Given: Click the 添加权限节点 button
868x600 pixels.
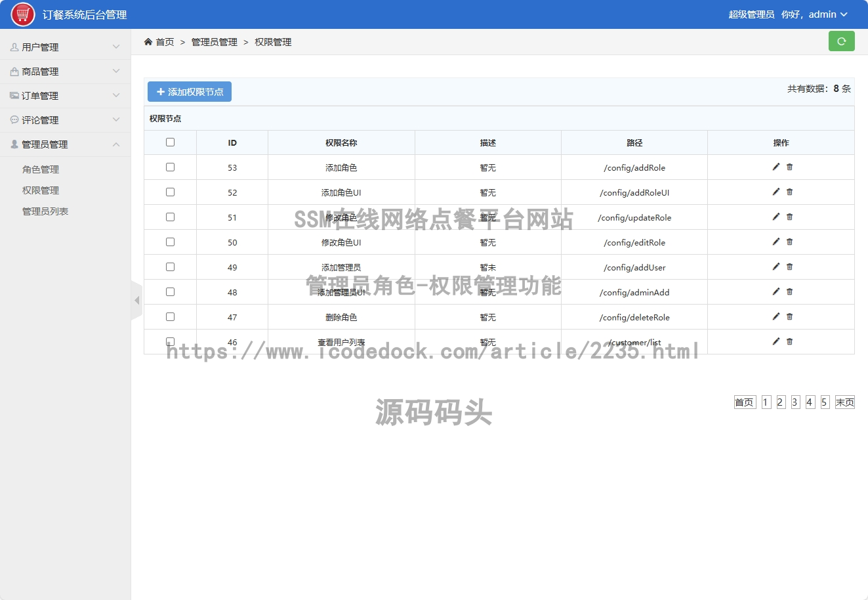Looking at the screenshot, I should pos(190,92).
